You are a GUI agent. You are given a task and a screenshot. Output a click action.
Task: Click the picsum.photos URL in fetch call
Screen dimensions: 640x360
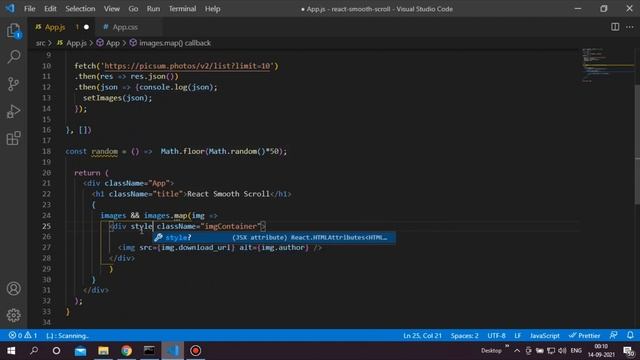coord(188,66)
